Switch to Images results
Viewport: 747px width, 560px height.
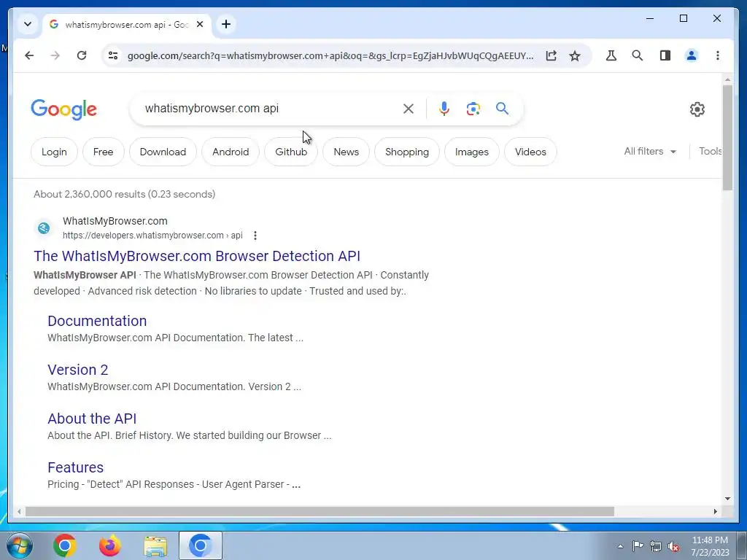(x=472, y=152)
